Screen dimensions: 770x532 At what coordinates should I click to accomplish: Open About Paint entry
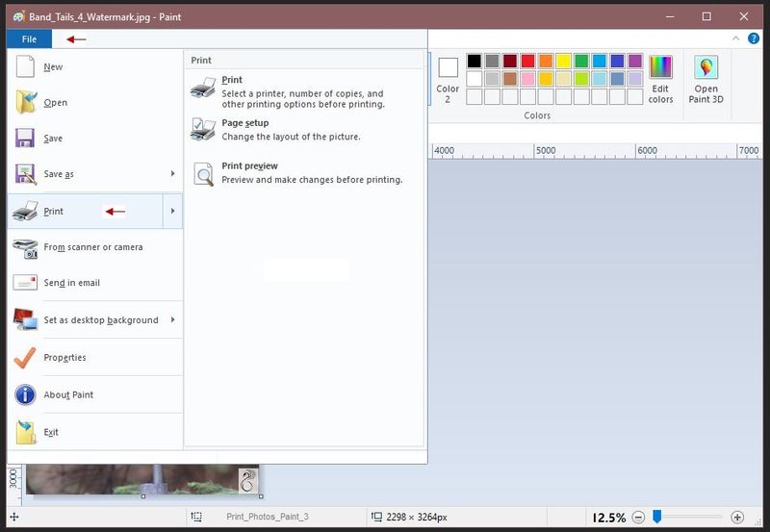click(95, 394)
